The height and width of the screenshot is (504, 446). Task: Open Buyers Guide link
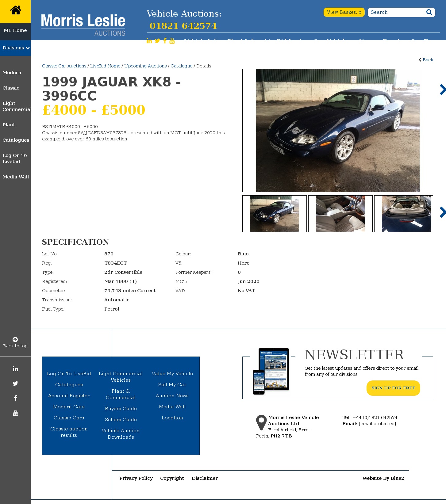[121, 409]
